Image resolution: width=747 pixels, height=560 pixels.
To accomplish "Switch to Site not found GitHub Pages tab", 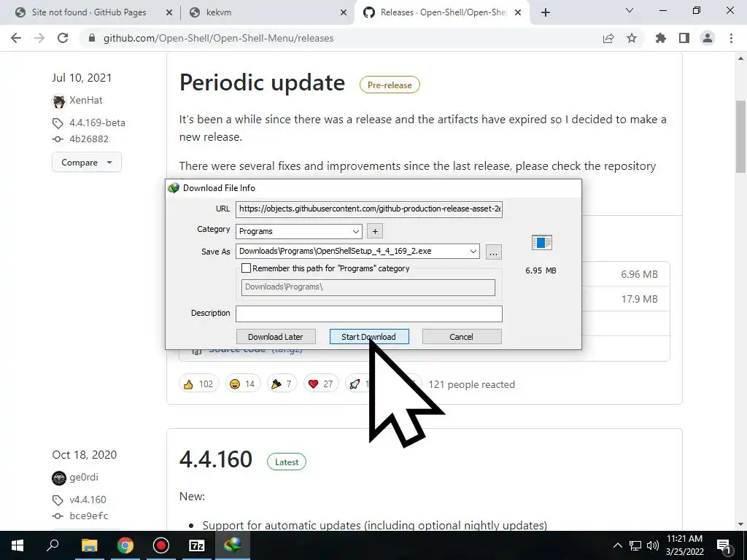I will tap(89, 12).
